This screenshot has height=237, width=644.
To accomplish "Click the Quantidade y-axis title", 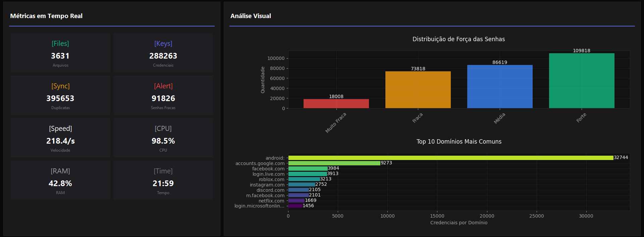I will tap(263, 80).
